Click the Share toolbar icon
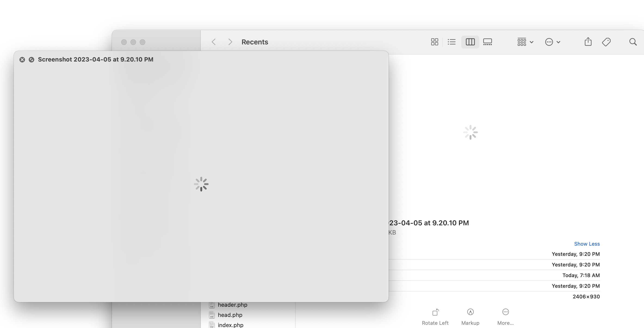This screenshot has width=644, height=328. [x=588, y=42]
